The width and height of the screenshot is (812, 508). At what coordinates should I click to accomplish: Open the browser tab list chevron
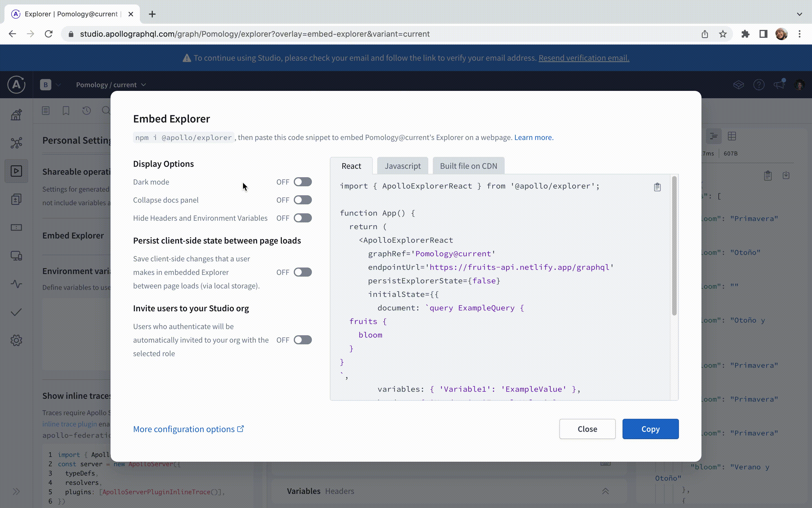pos(800,14)
